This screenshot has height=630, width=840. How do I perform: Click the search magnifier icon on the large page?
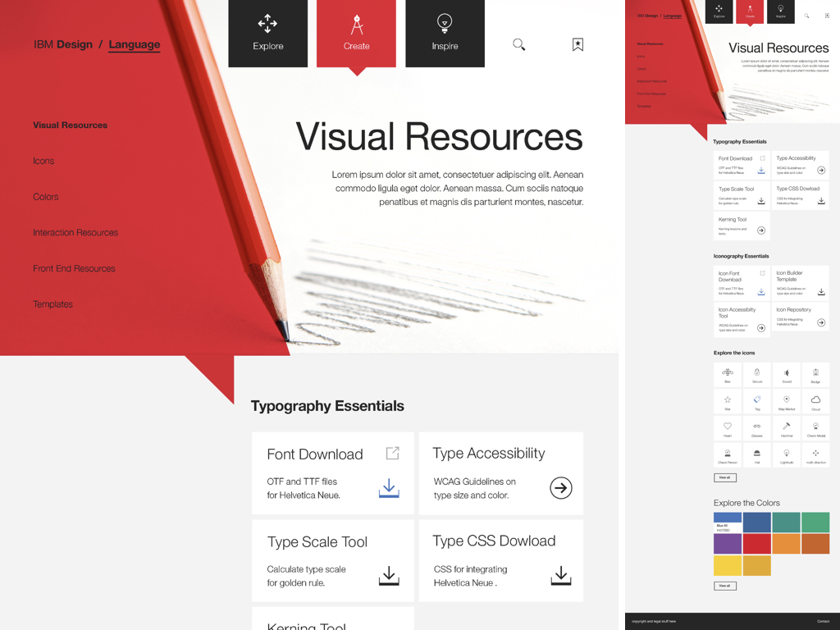[518, 44]
